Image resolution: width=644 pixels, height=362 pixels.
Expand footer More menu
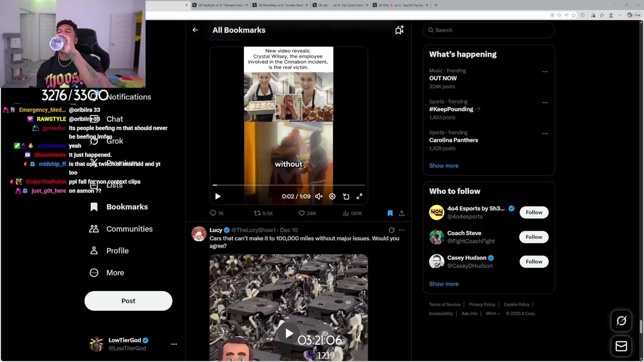point(493,314)
